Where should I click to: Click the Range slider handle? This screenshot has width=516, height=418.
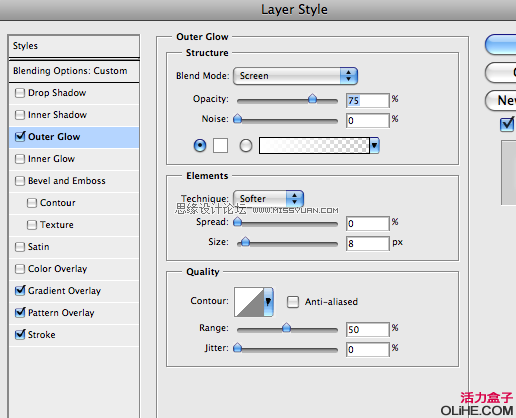[286, 328]
